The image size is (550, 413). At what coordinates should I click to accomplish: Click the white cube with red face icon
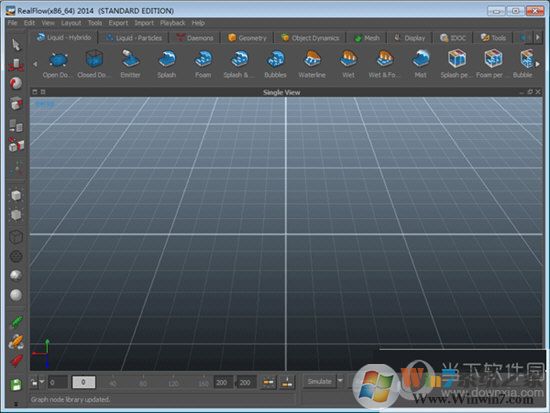(16, 145)
